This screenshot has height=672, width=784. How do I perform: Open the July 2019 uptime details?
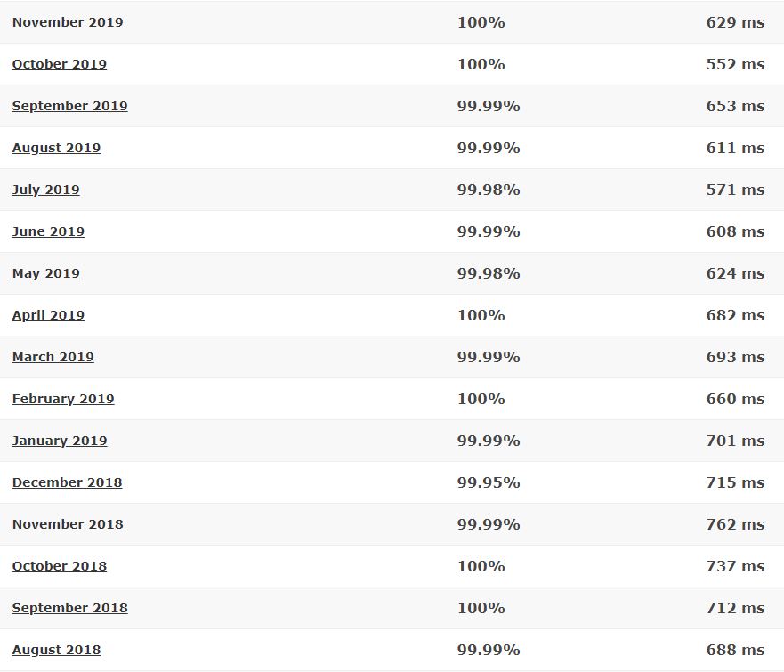(x=46, y=190)
